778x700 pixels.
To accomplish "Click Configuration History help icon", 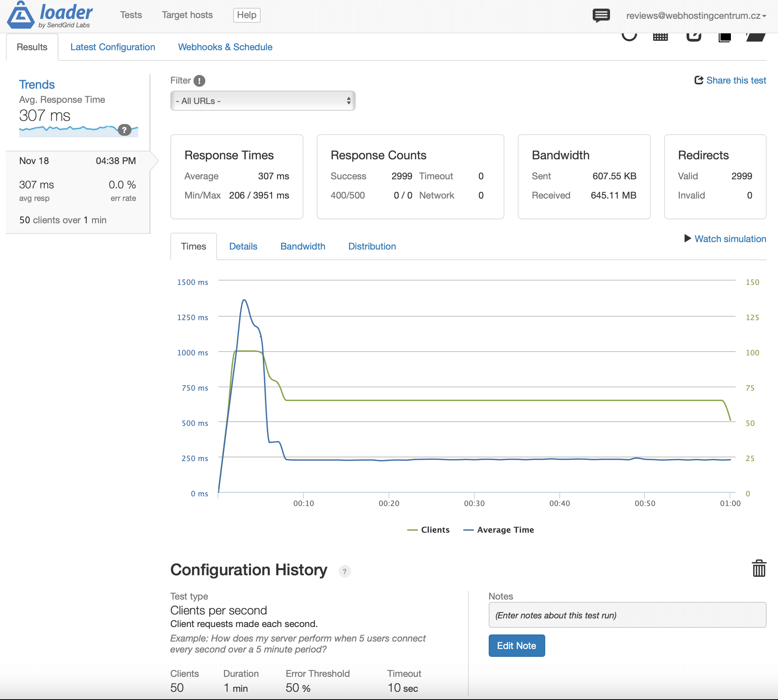I will pyautogui.click(x=344, y=571).
